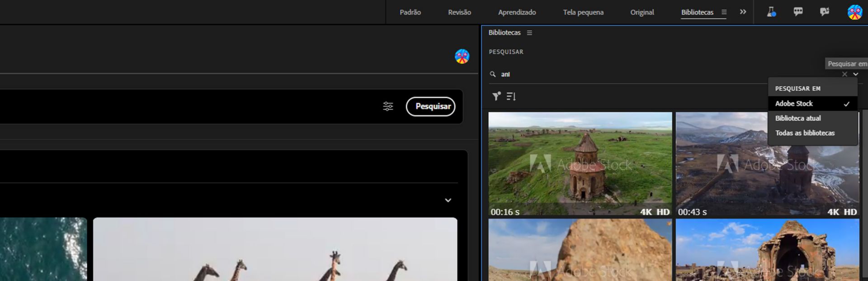This screenshot has width=868, height=281.
Task: Open the comments speech bubble icon
Action: click(798, 12)
